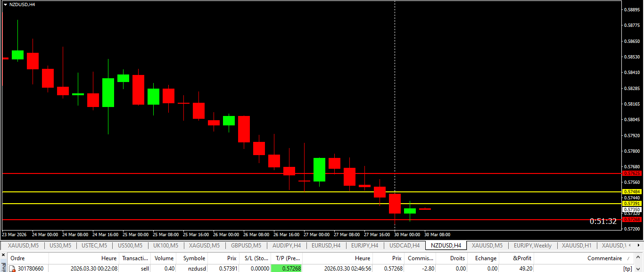The width and height of the screenshot is (644, 272).
Task: Click the 27 Mar 08:00 time label
Action: 347,234
